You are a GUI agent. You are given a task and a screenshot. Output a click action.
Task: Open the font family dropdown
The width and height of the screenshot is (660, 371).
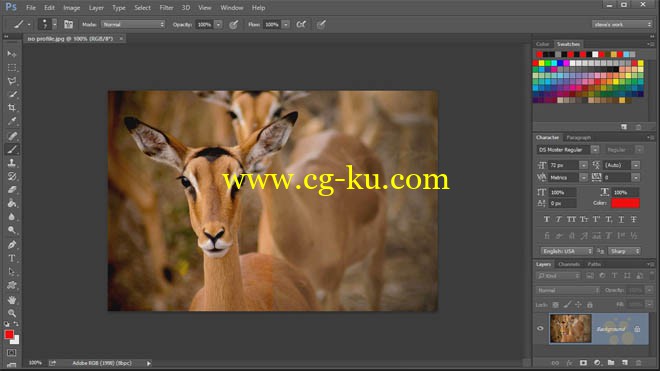595,149
